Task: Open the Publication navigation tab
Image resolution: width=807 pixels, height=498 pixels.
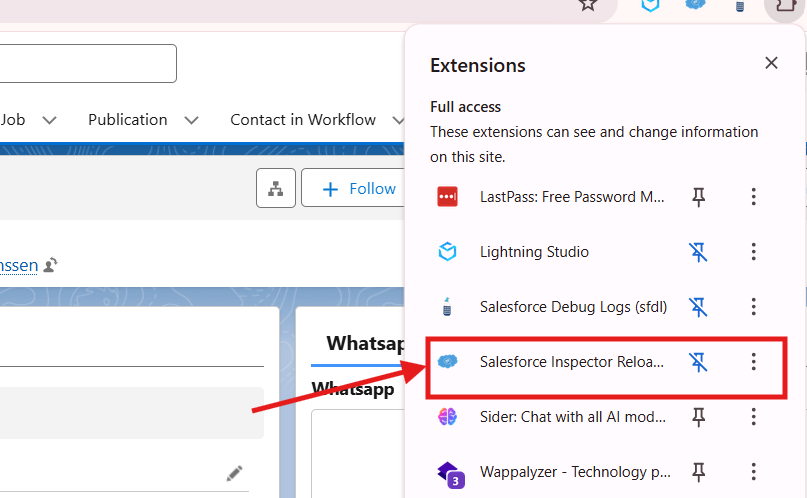Action: 128,120
